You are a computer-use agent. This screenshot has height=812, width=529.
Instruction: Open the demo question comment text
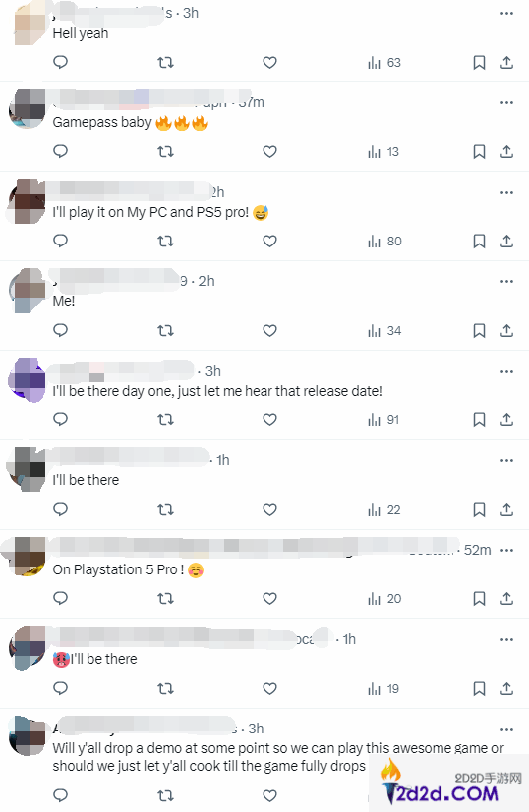click(x=277, y=757)
